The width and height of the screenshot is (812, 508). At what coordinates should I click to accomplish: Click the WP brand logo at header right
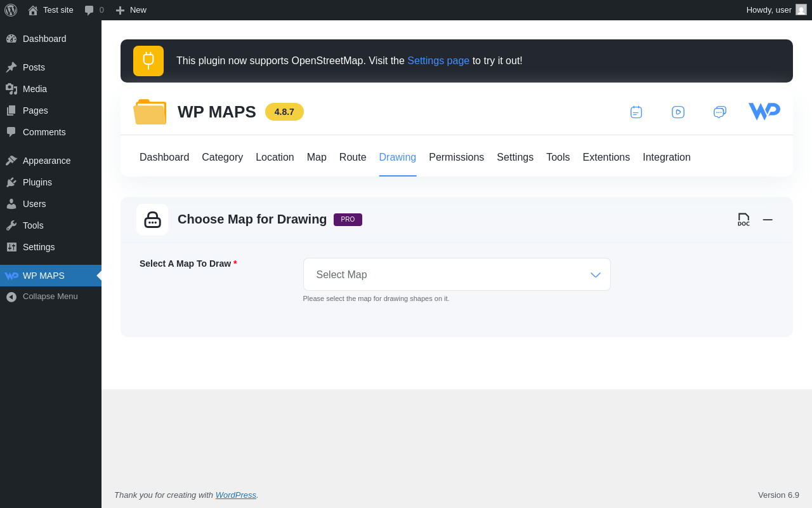click(x=764, y=112)
